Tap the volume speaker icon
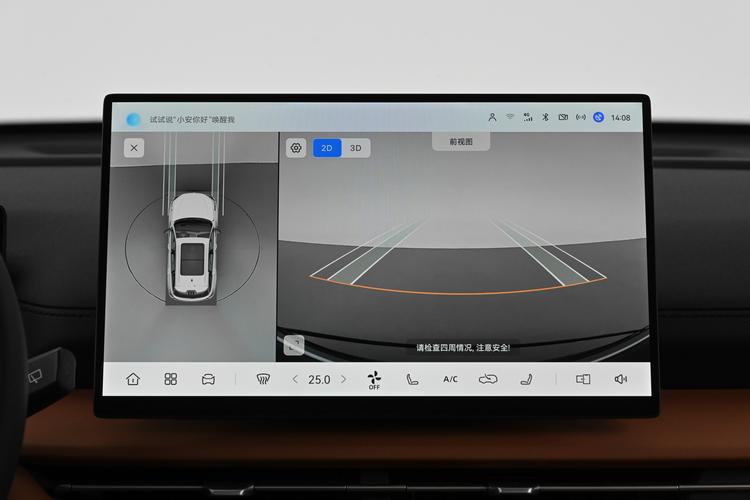The height and width of the screenshot is (500, 750). pos(621,379)
